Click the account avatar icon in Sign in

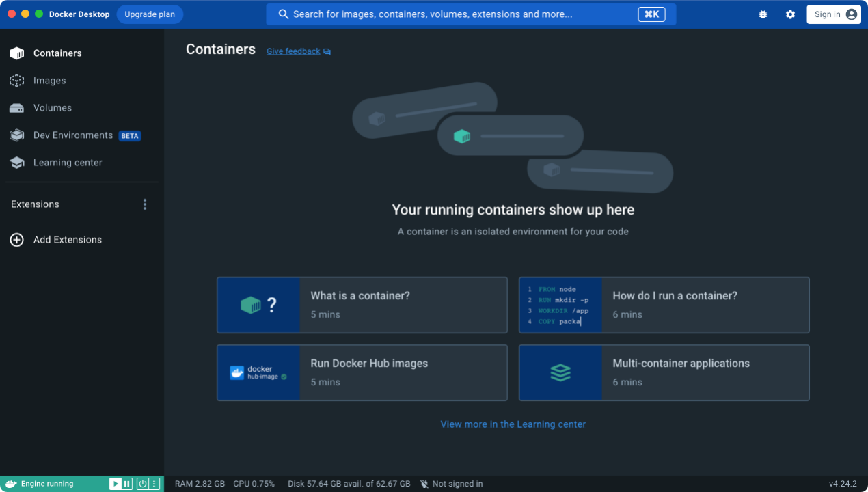(851, 14)
